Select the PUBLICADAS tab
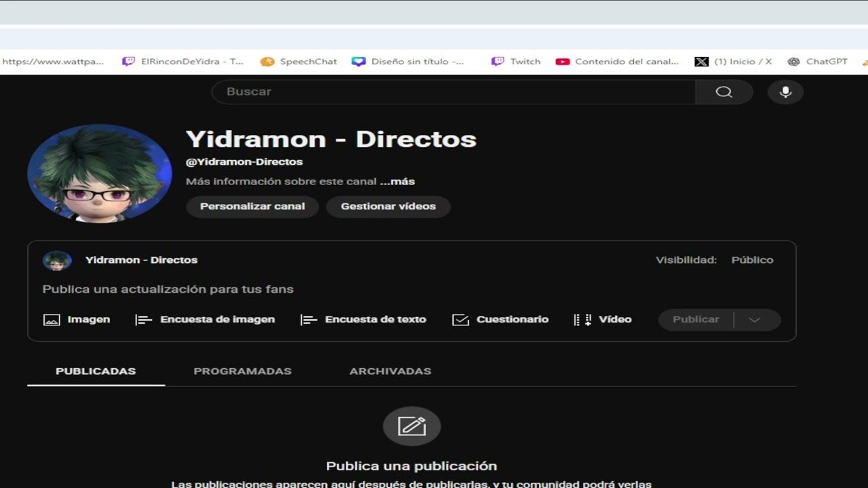 96,371
